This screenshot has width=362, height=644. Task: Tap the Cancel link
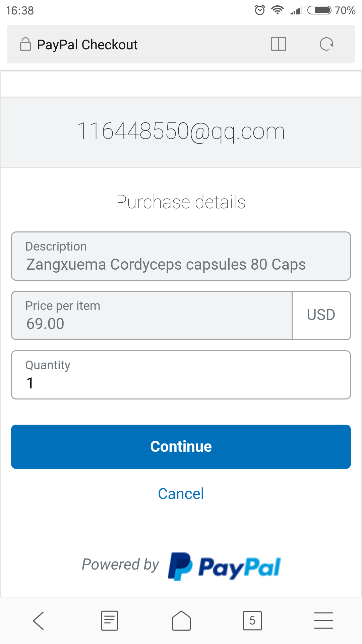pos(181,494)
